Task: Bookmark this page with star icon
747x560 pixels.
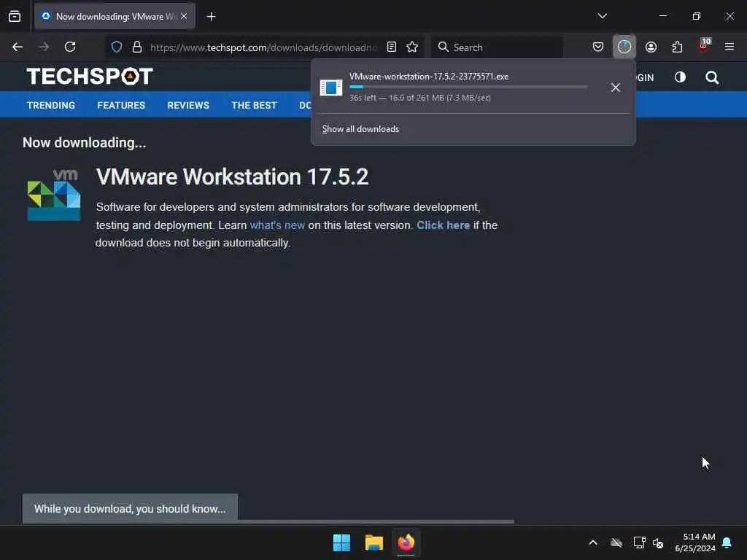Action: pos(412,47)
